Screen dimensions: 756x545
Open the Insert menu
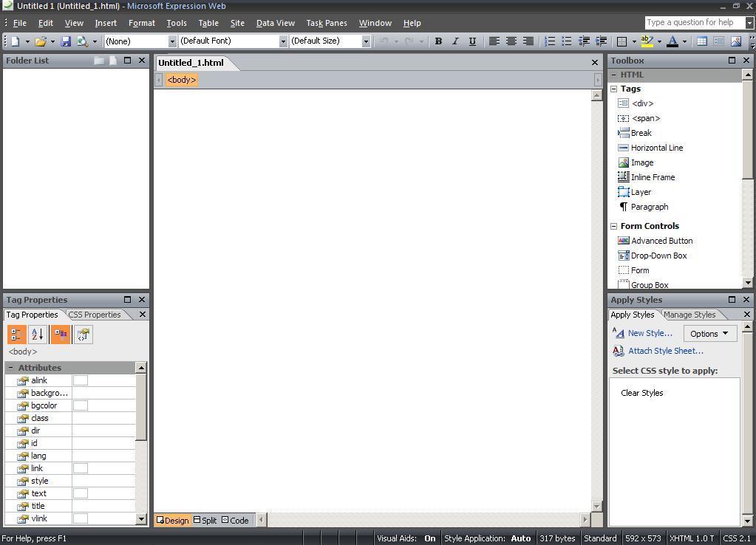pyautogui.click(x=106, y=23)
